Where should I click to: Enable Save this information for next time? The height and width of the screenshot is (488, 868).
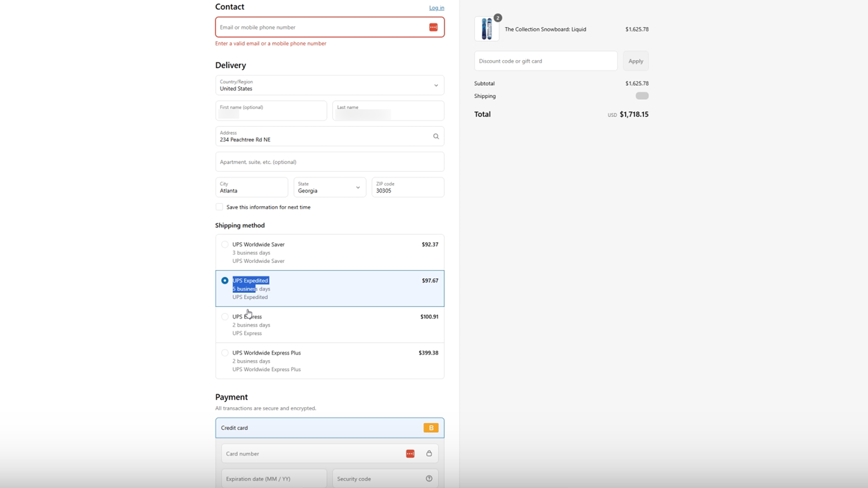[x=219, y=207]
